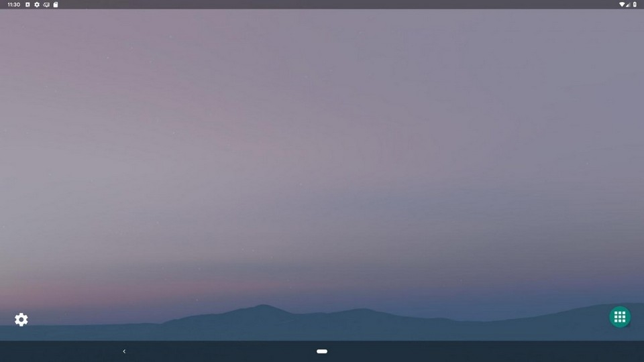Open the settings gear on home screen

pyautogui.click(x=21, y=319)
